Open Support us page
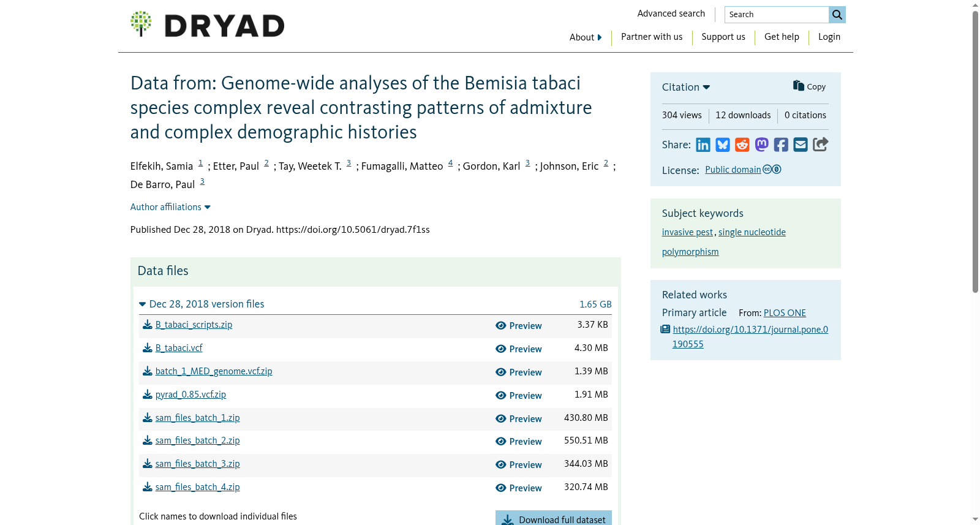This screenshot has height=525, width=980. (x=723, y=37)
